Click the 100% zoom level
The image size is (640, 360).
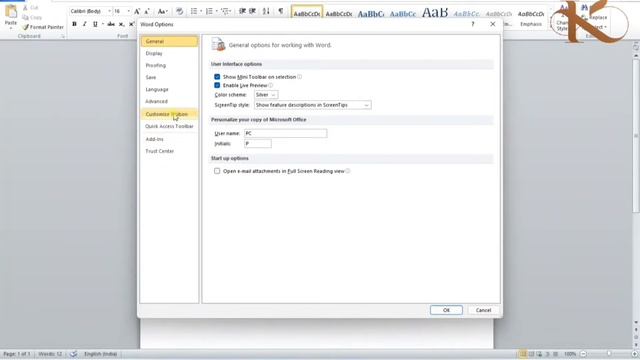(x=570, y=354)
